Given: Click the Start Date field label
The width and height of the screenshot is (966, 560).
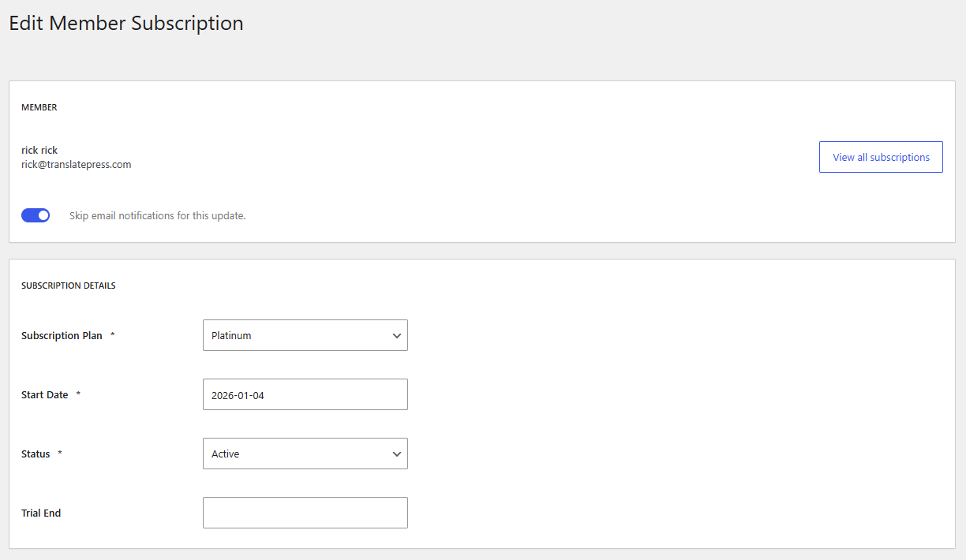Looking at the screenshot, I should [44, 394].
